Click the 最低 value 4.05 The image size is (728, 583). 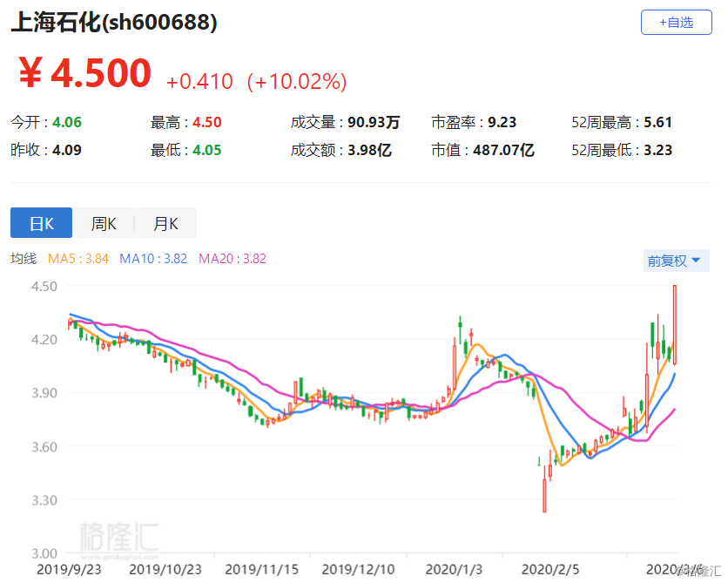click(207, 150)
